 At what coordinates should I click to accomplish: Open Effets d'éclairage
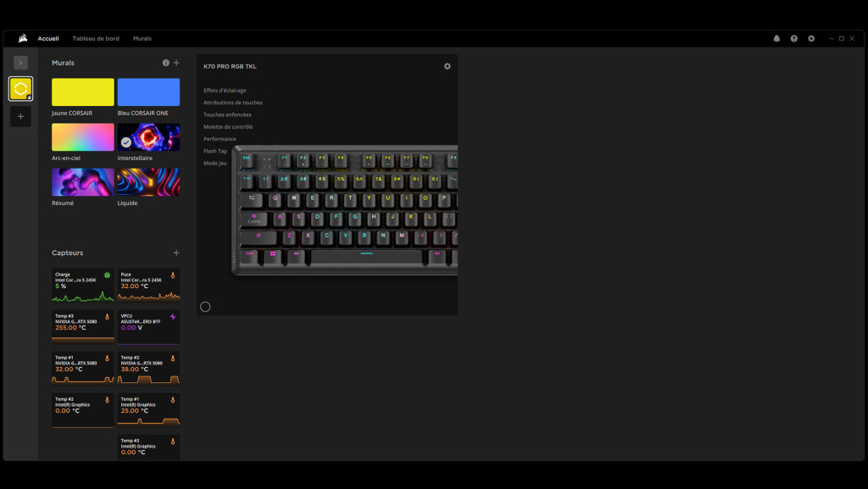[x=225, y=90]
